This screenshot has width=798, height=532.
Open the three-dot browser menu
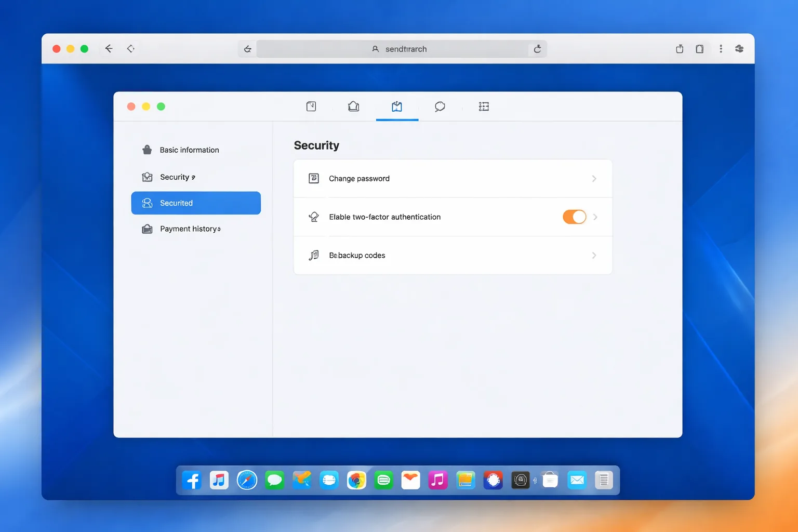pyautogui.click(x=721, y=49)
